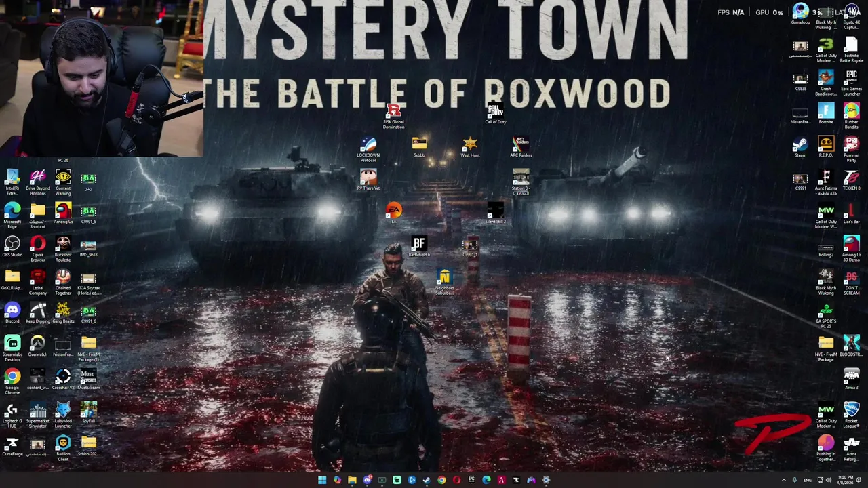Launch DON'T SCREAM desktop icon
868x488 pixels.
[852, 283]
